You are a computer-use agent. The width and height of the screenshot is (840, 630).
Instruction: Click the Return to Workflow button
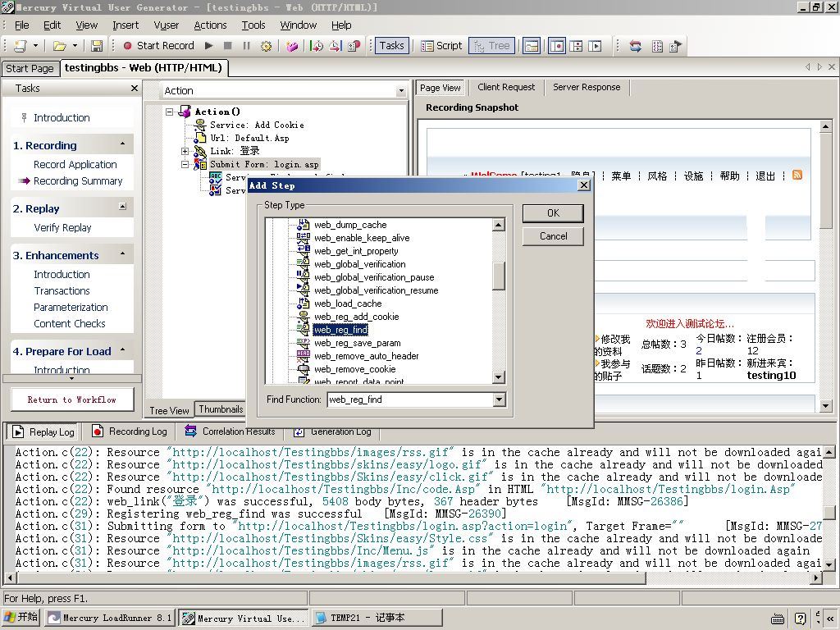[72, 399]
